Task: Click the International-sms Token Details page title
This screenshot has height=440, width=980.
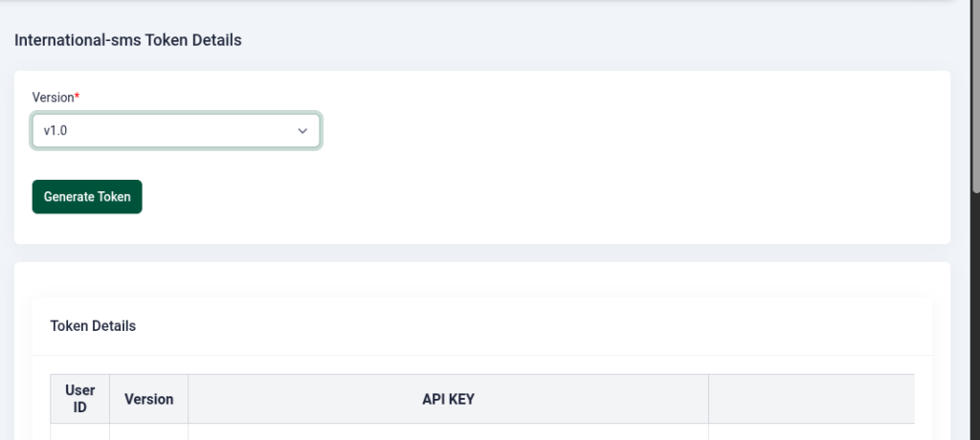Action: [128, 40]
